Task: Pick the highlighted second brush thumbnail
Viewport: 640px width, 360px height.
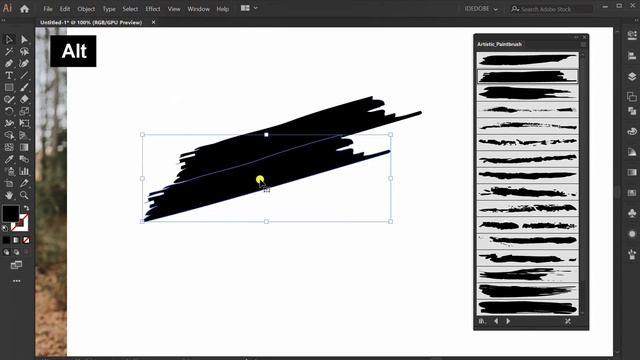Action: [x=527, y=76]
